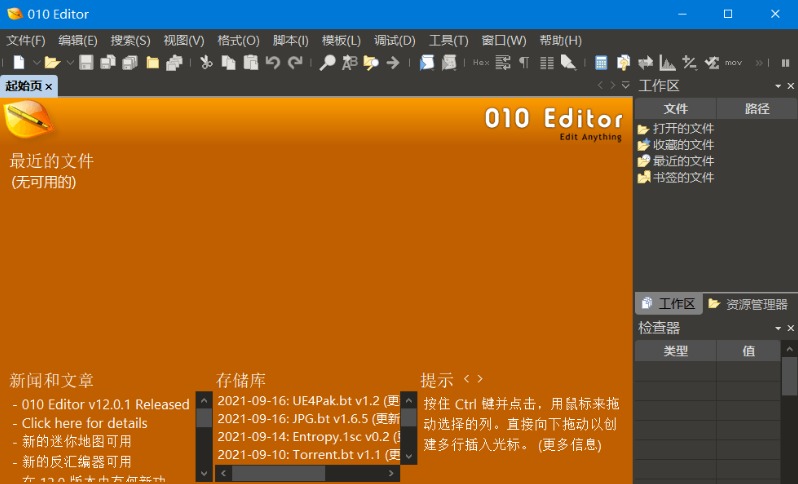Image resolution: width=798 pixels, height=484 pixels.
Task: Open the Convert double-arrows icon
Action: [x=645, y=63]
